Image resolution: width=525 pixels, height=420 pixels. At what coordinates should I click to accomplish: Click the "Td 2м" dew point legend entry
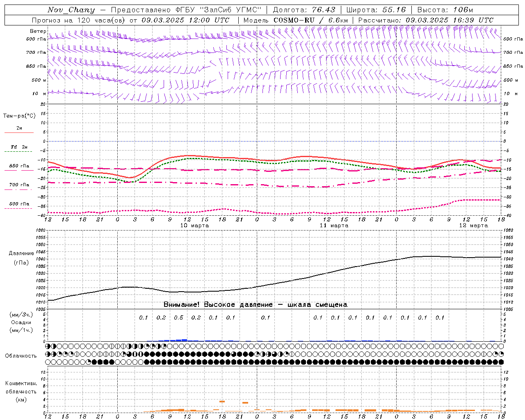[19, 147]
